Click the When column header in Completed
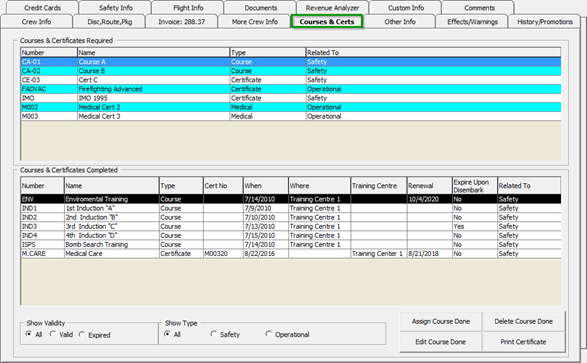Viewport: 587px width, 363px height. pyautogui.click(x=265, y=186)
